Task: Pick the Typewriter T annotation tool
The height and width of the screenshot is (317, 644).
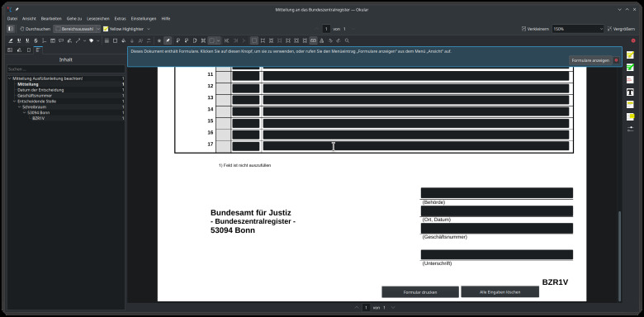Action: pyautogui.click(x=630, y=92)
